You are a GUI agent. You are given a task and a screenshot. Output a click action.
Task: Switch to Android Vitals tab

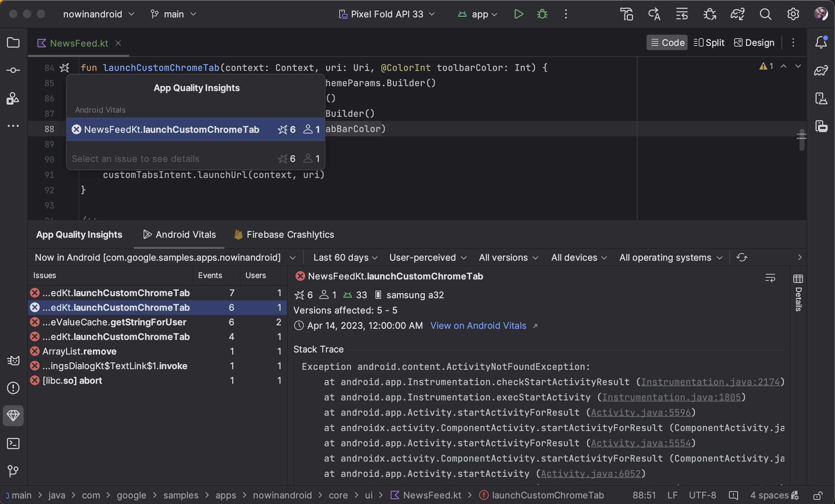[x=186, y=234]
